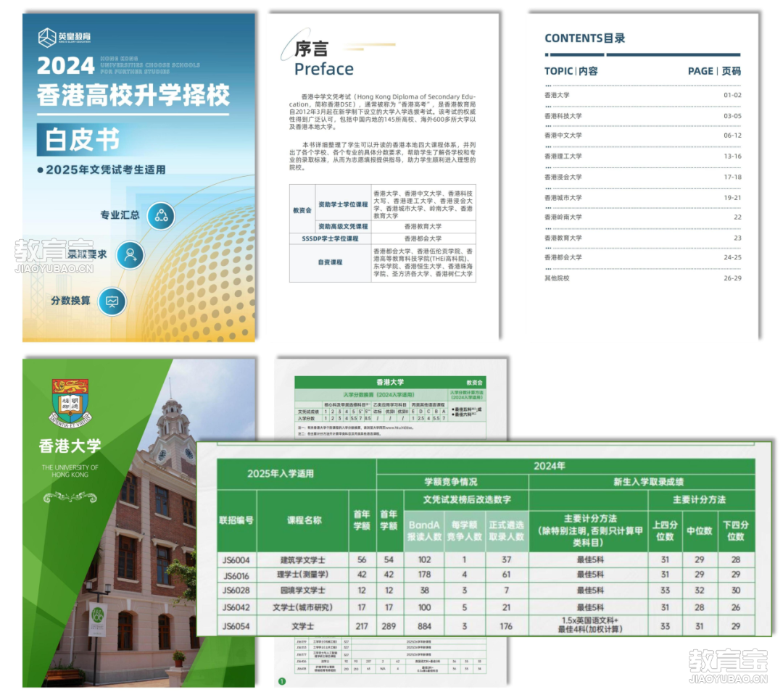Screen dimensions: 783x700
Task: Click the JS6004 code cell
Action: [x=236, y=560]
